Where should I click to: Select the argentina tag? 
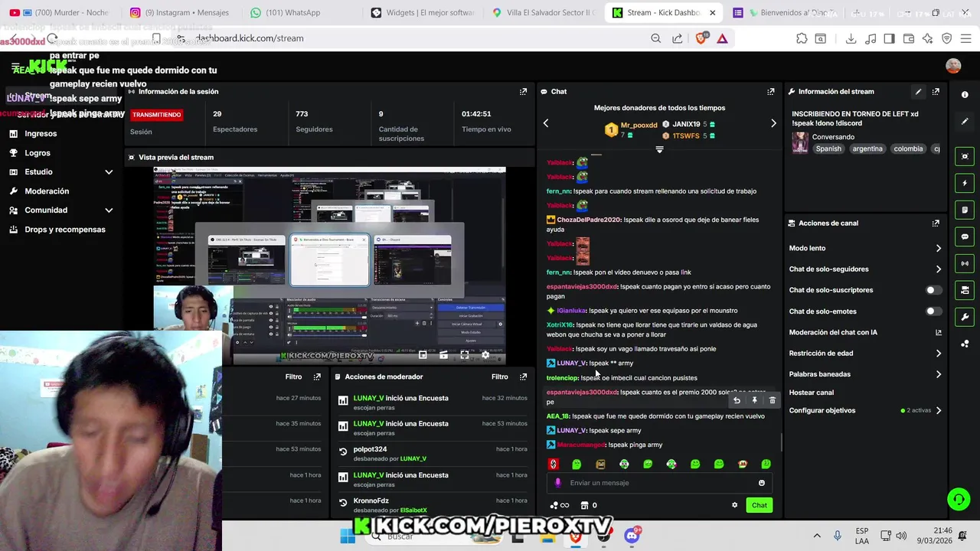pos(867,148)
